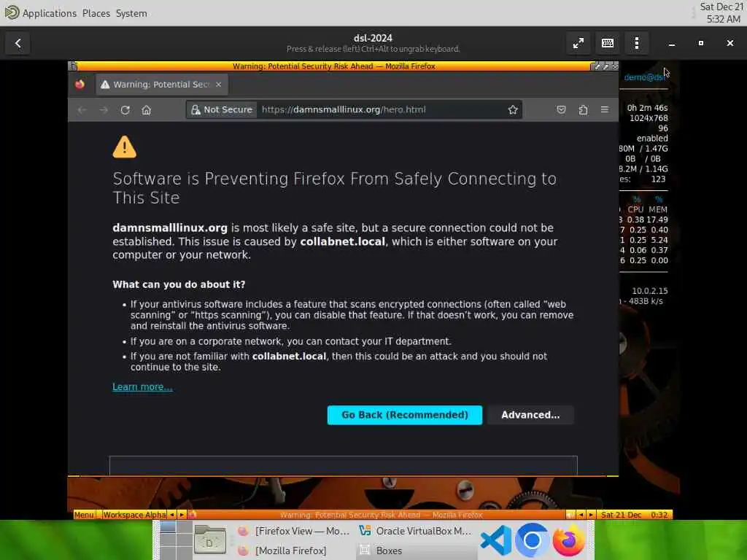The width and height of the screenshot is (747, 560).
Task: Open the file manager folder icon
Action: 210,540
